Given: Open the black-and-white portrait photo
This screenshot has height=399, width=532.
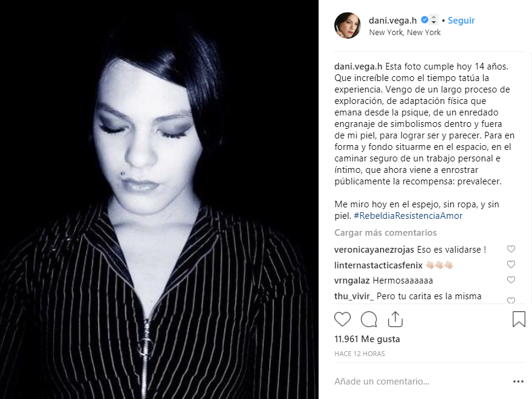Looking at the screenshot, I should [x=159, y=199].
